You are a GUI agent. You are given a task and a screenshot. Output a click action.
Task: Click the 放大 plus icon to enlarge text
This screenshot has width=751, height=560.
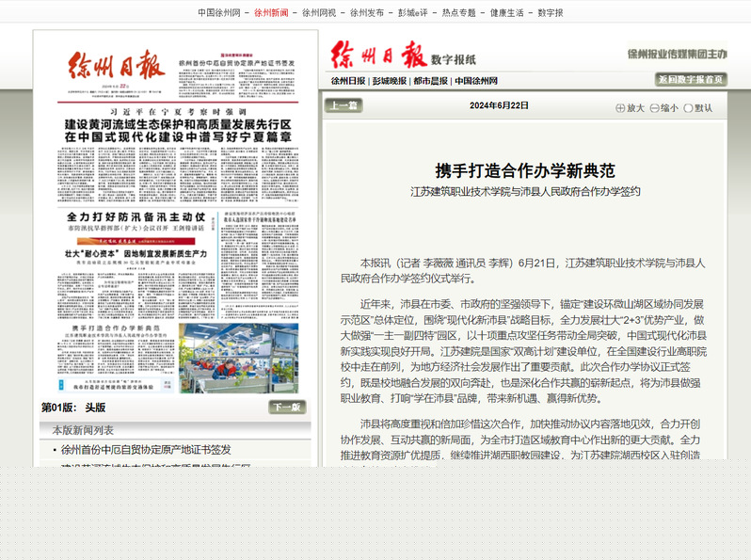coord(620,108)
